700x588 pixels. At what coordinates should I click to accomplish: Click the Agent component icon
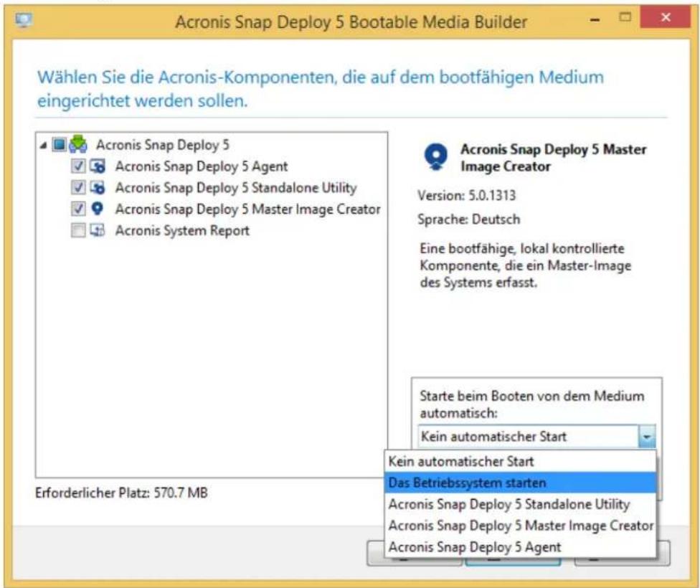coord(98,166)
